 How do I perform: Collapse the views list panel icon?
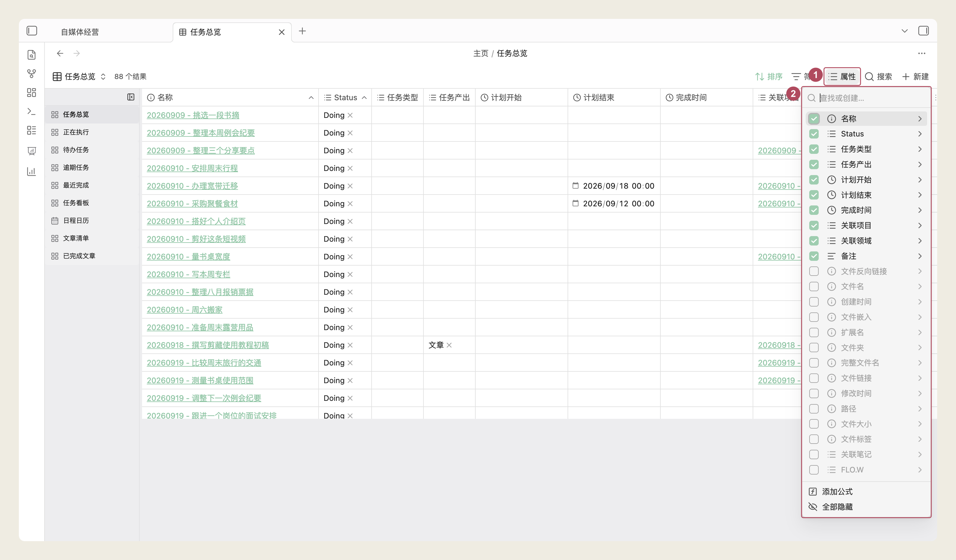point(131,97)
